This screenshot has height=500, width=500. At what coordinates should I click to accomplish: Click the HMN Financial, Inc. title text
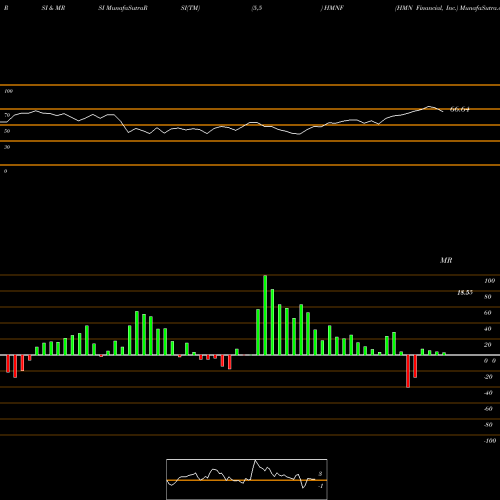pyautogui.click(x=427, y=8)
